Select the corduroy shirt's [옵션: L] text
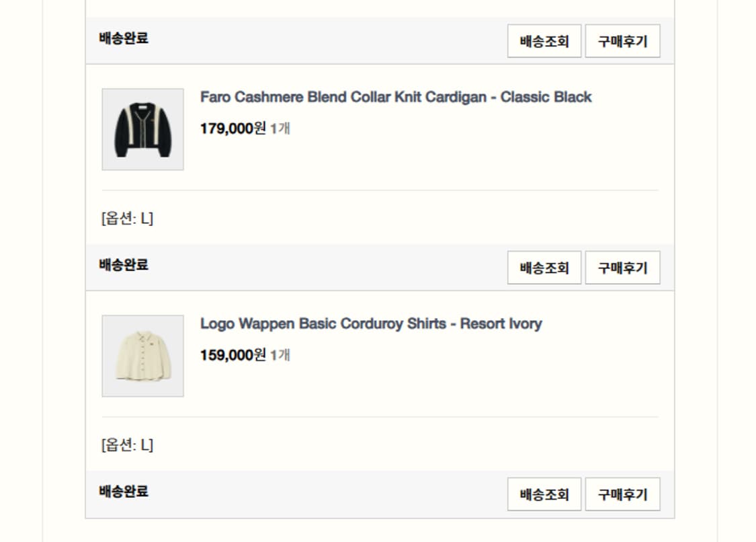 click(x=127, y=445)
